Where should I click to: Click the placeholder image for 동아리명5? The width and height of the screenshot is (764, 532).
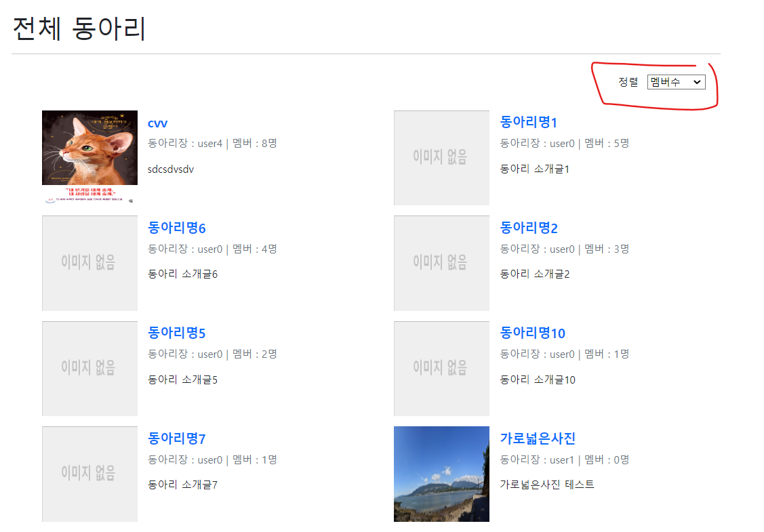point(89,368)
